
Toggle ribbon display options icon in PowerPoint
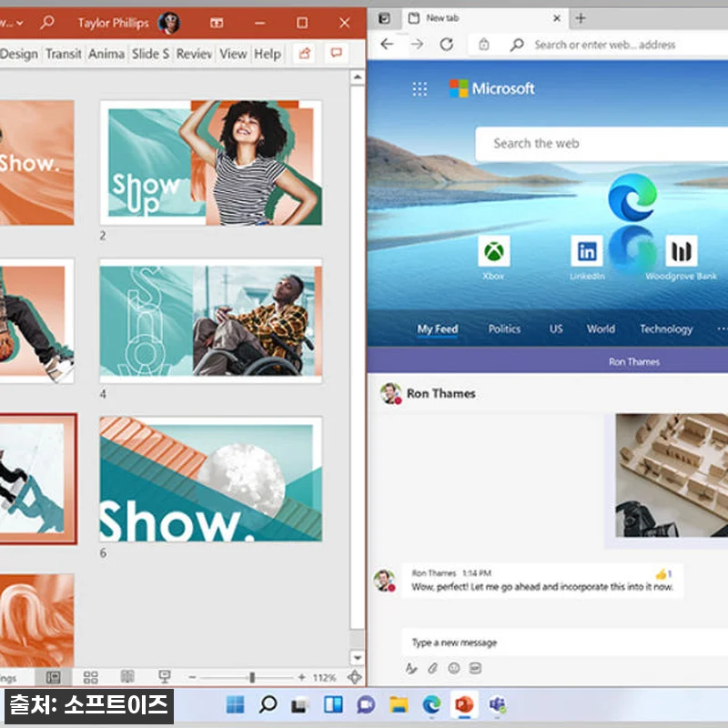pyautogui.click(x=217, y=22)
